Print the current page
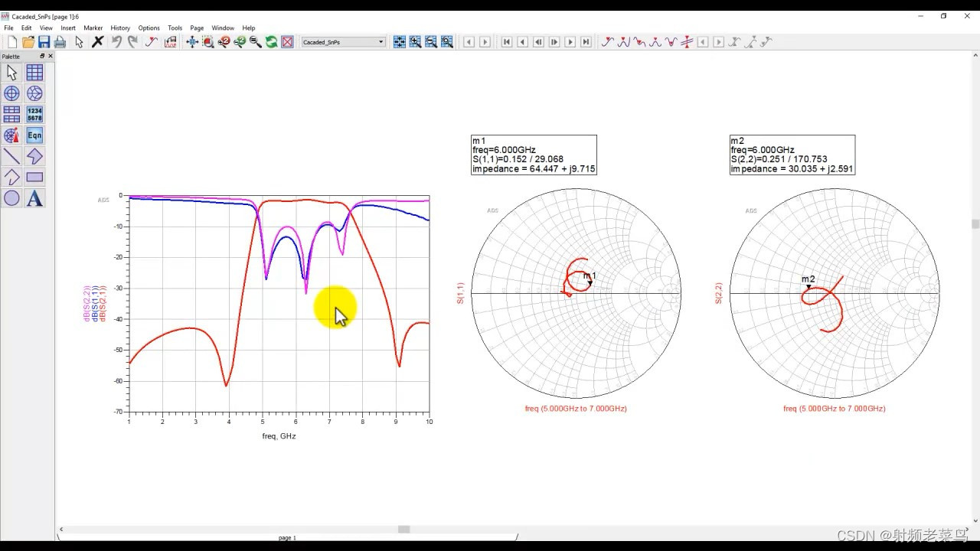Screen dimensions: 980x551 (x=60, y=42)
